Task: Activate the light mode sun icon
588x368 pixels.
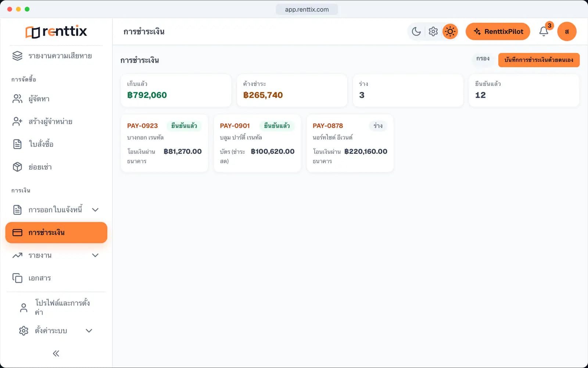Action: [x=450, y=32]
